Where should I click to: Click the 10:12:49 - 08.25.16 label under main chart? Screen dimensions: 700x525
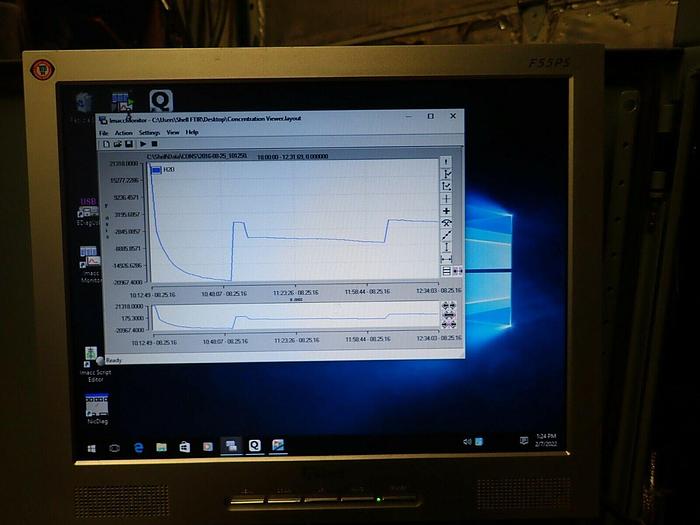[152, 295]
